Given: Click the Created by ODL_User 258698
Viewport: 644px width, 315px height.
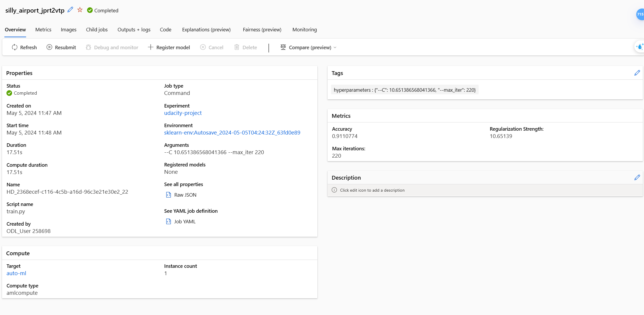Looking at the screenshot, I should coord(28,231).
